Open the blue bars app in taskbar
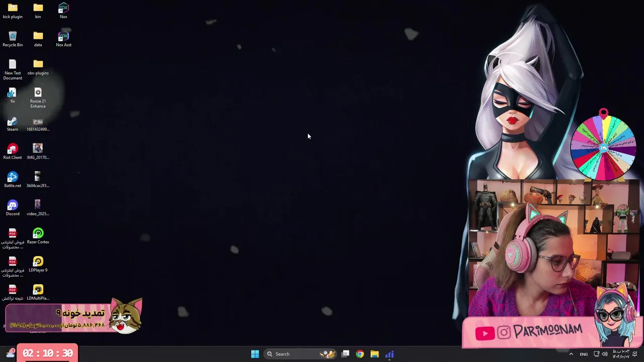The image size is (644, 362). 389,354
